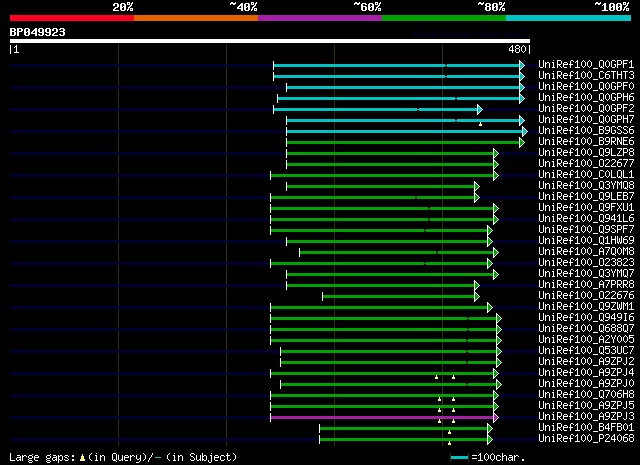Open the UniRef100_C6THT3 hit label
Viewport: 640px width, 465px height.
(x=586, y=76)
